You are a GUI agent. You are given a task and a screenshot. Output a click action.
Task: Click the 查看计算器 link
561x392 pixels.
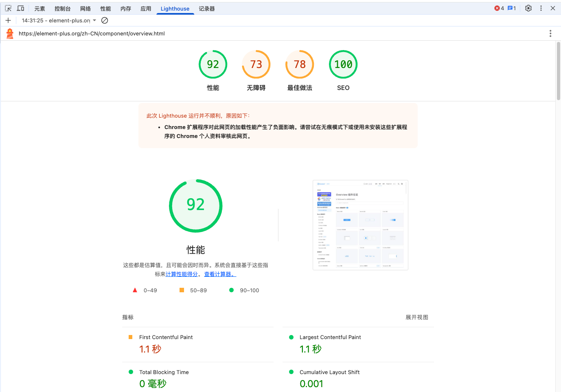coord(220,274)
